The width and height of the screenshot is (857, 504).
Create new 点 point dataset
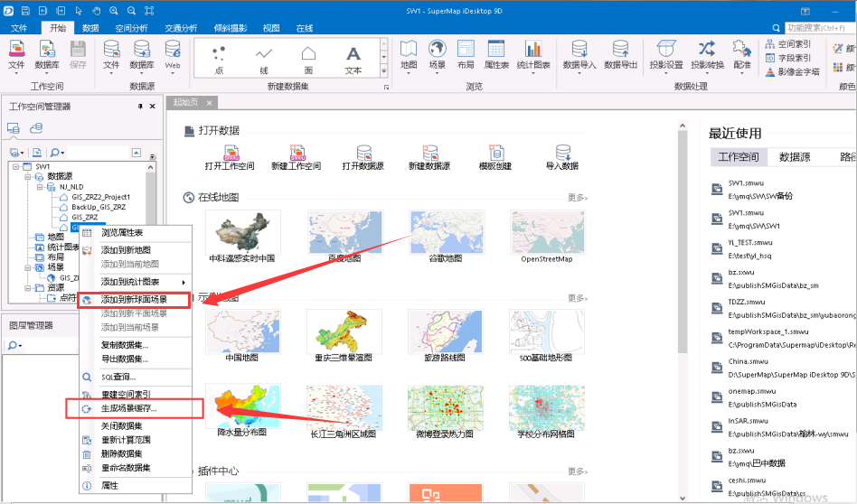click(x=219, y=60)
